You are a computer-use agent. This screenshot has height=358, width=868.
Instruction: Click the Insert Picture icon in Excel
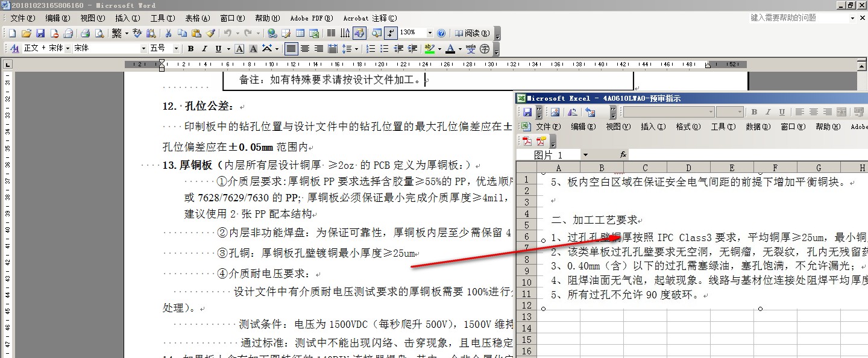click(x=555, y=112)
